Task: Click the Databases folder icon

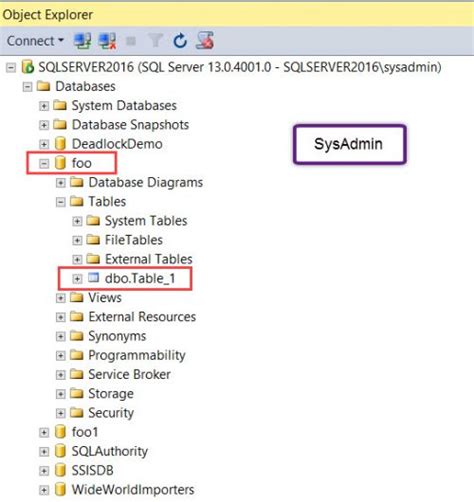Action: pos(44,86)
